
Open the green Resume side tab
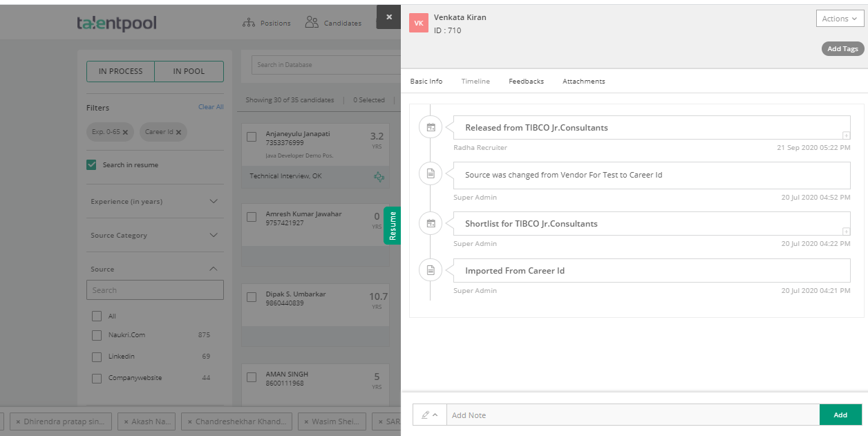[392, 225]
